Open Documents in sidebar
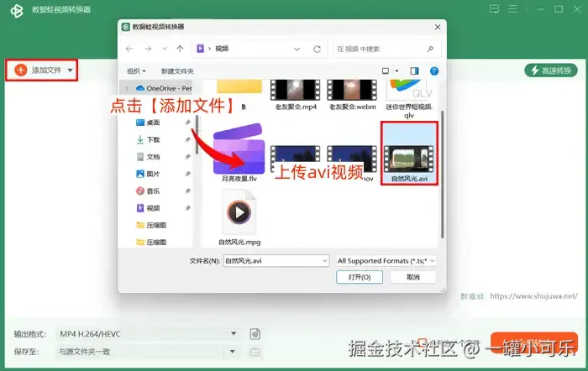This screenshot has width=588, height=371. click(148, 157)
